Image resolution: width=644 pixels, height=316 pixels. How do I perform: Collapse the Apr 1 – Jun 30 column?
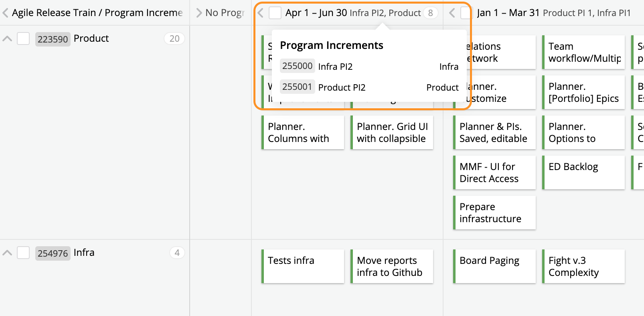[x=261, y=13]
